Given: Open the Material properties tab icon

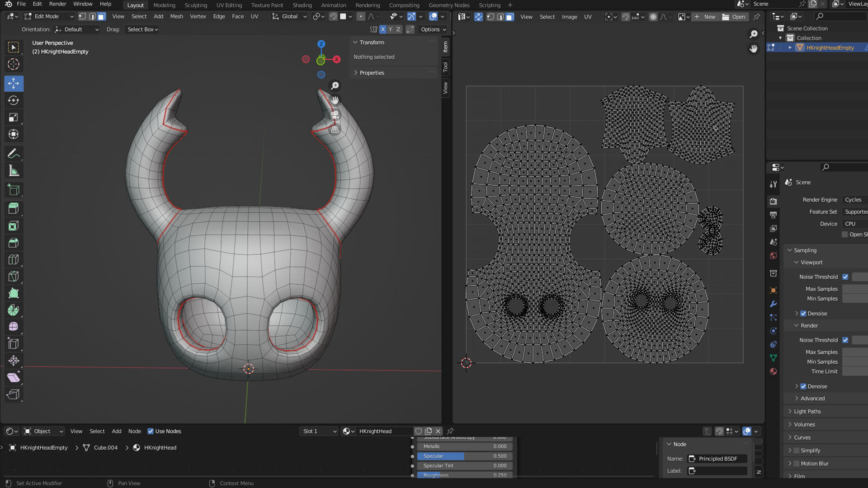Looking at the screenshot, I should [774, 371].
